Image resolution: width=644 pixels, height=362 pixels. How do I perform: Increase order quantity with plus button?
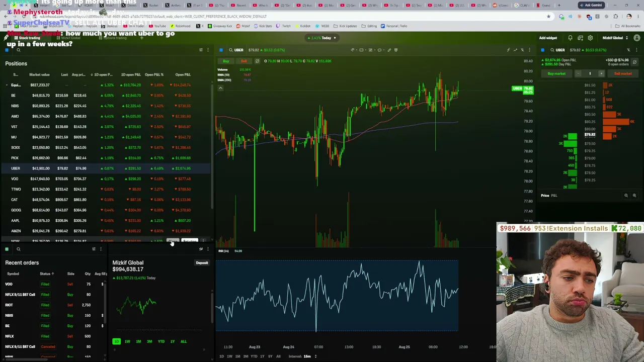(601, 73)
